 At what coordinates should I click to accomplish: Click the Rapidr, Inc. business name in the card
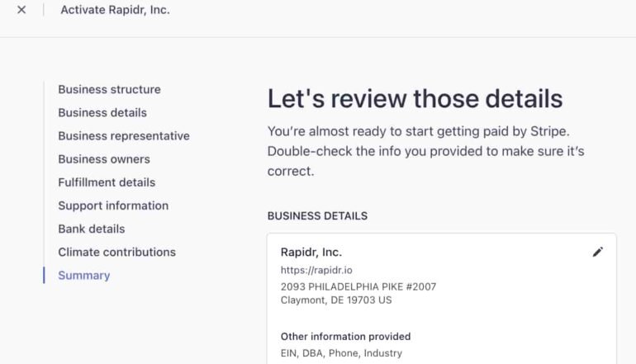click(x=311, y=252)
